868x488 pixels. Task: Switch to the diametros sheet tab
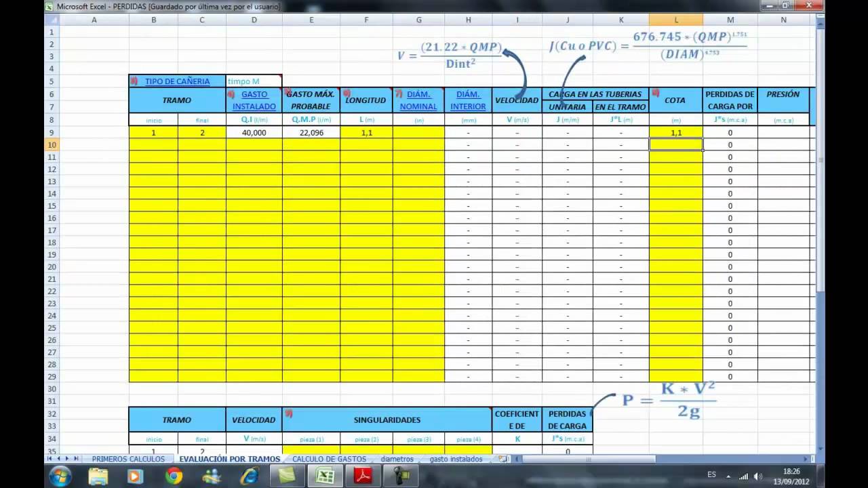(397, 459)
